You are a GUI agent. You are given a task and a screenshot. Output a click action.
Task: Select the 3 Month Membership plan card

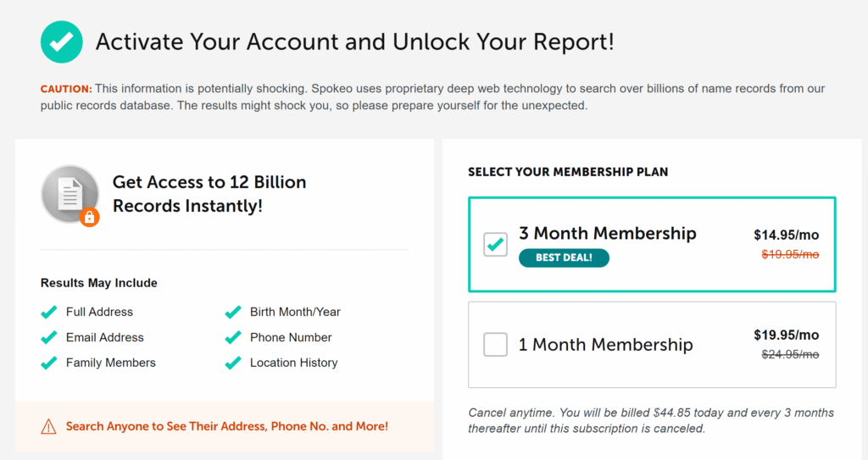tap(652, 244)
